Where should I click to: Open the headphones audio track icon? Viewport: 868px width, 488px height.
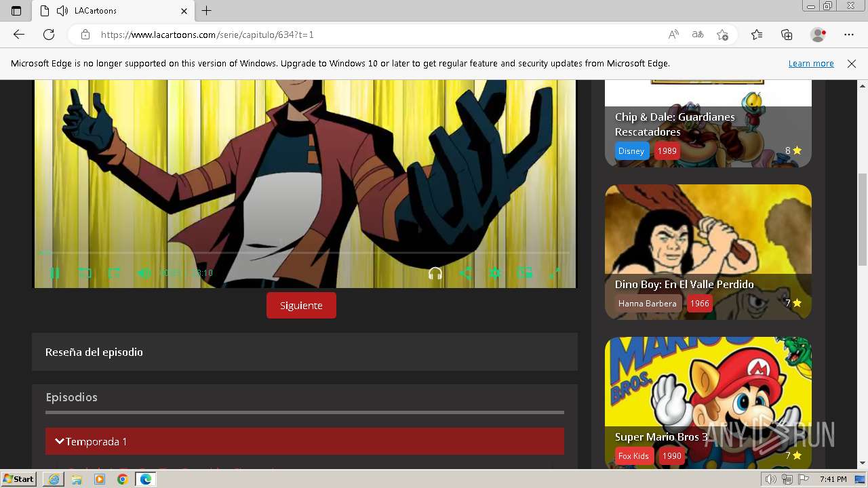click(x=435, y=273)
